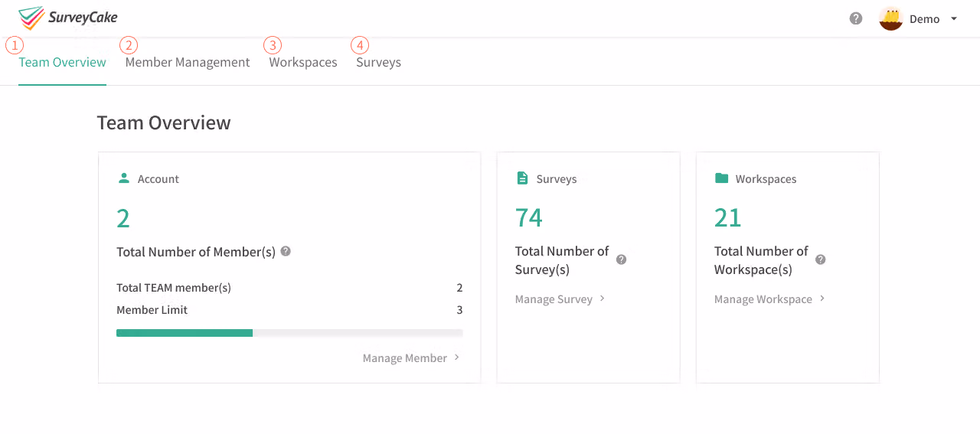This screenshot has width=980, height=434.
Task: Click the Total Number of Survey(s) label
Action: [x=562, y=260]
